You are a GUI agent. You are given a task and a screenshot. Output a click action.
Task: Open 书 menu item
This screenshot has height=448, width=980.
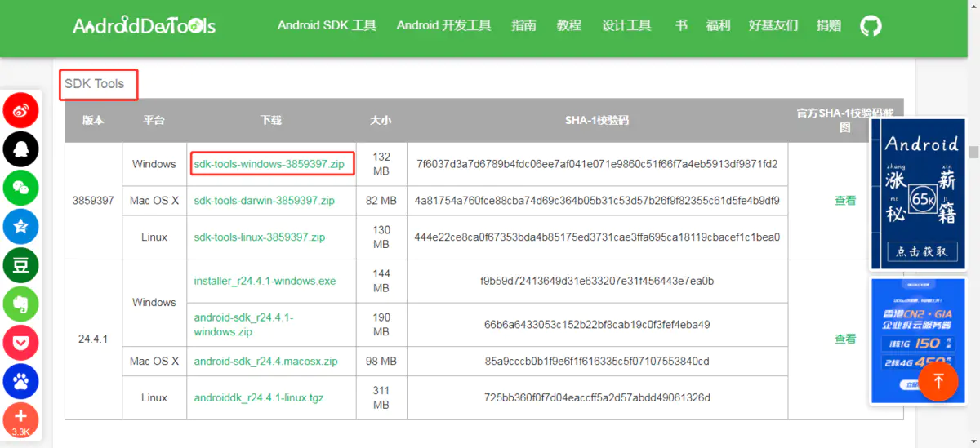(681, 25)
